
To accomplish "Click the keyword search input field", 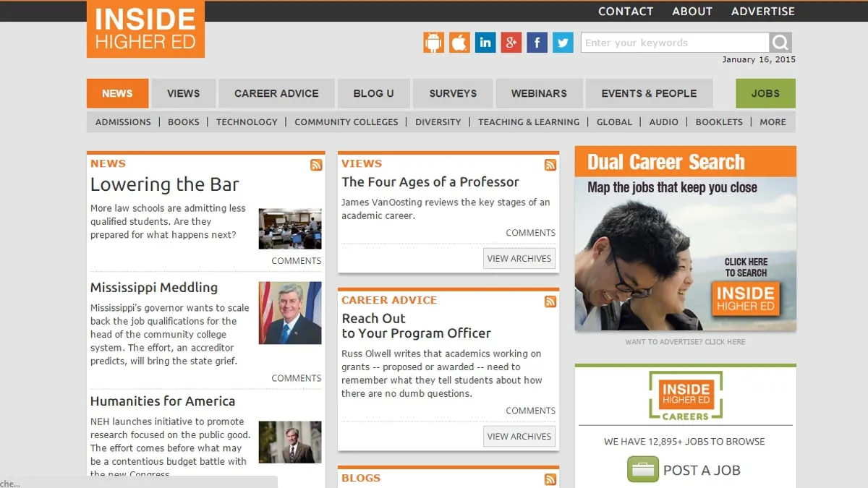I will pyautogui.click(x=675, y=43).
